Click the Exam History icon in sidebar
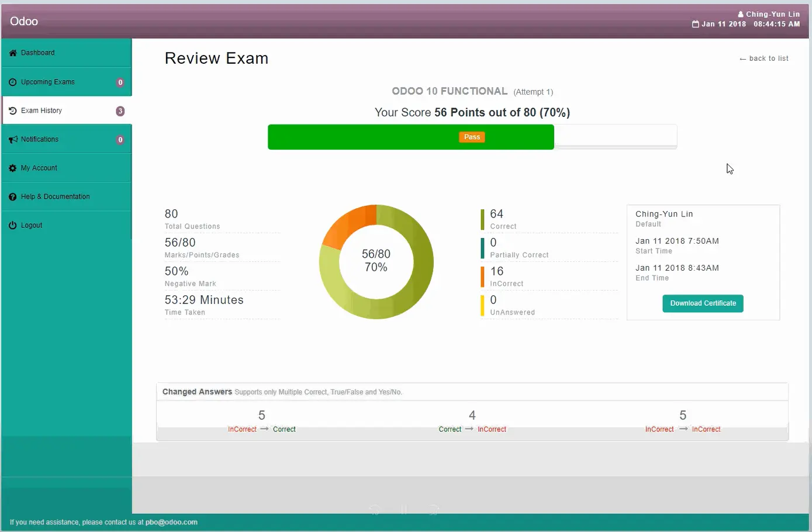The width and height of the screenshot is (812, 532). (x=13, y=110)
